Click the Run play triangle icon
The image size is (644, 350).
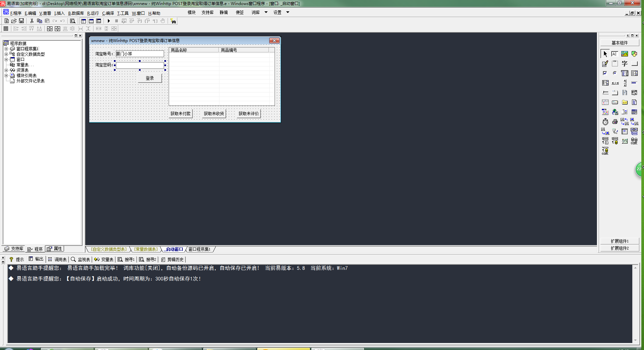[109, 21]
